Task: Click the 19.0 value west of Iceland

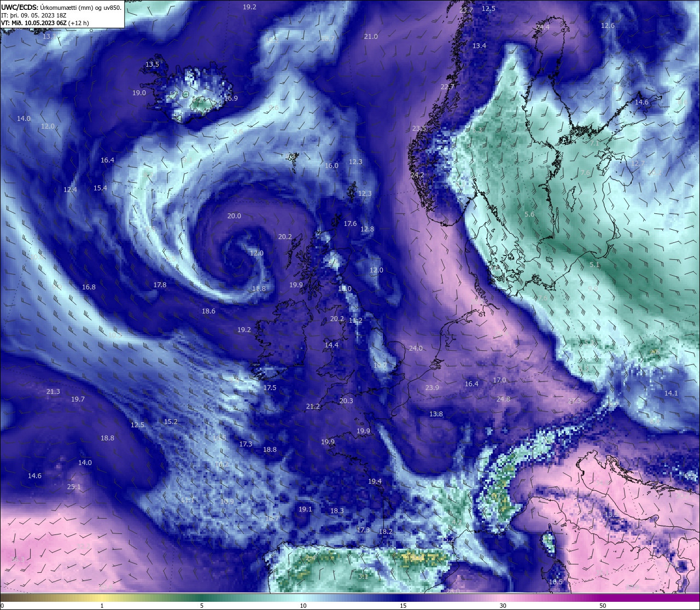Action: tap(139, 93)
